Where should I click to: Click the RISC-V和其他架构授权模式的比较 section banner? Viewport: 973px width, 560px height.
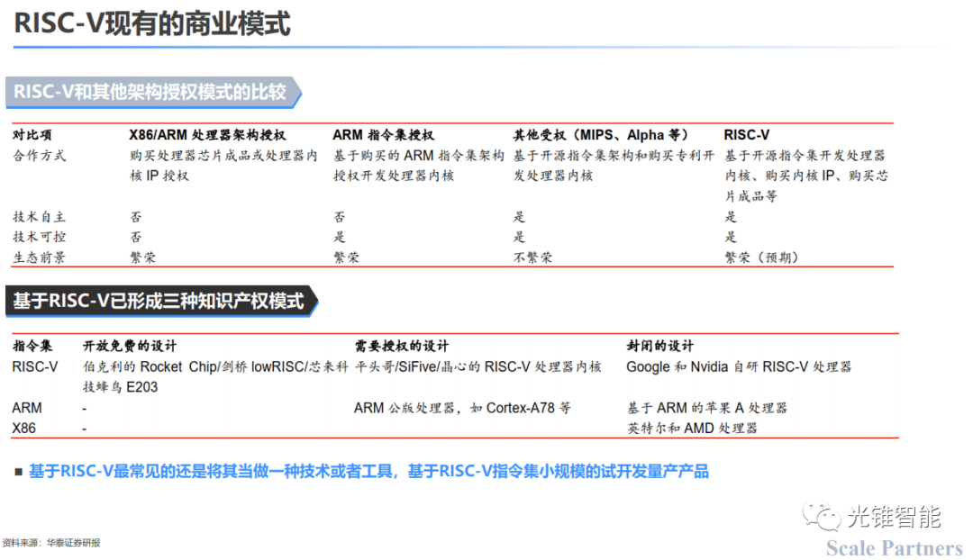pyautogui.click(x=150, y=92)
